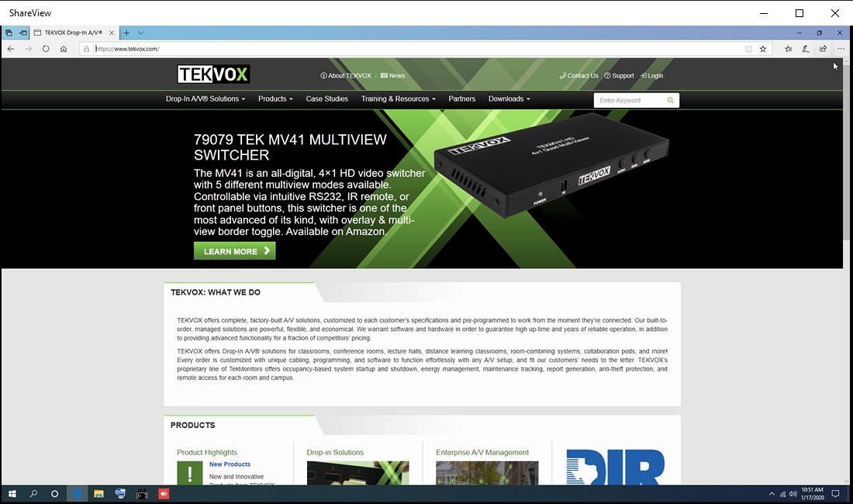Image resolution: width=853 pixels, height=504 pixels.
Task: Click the DIR Texas logo image
Action: point(615,467)
